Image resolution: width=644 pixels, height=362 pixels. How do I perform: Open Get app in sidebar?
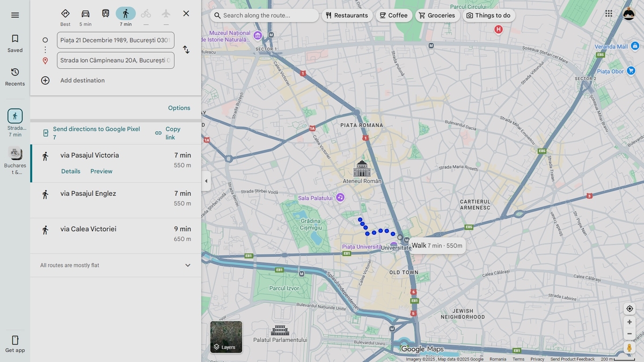[15, 344]
